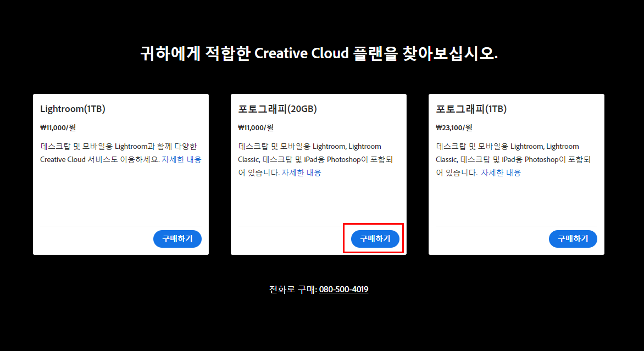Screen dimensions: 644x351
Task: Open 자세한 내용 link in 포토그래피(1TB) card
Action: click(x=501, y=173)
